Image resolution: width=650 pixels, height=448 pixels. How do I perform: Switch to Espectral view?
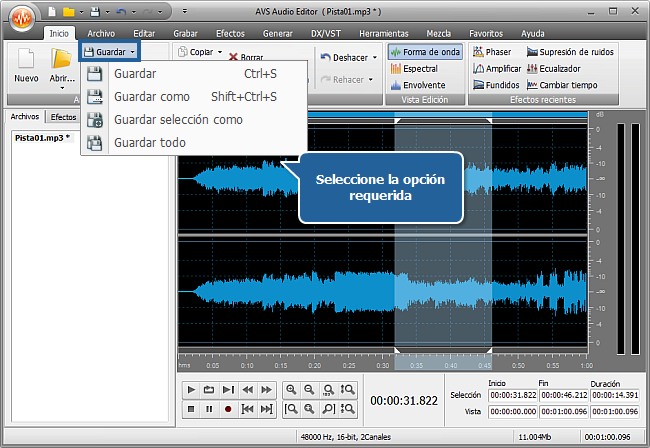pyautogui.click(x=417, y=68)
